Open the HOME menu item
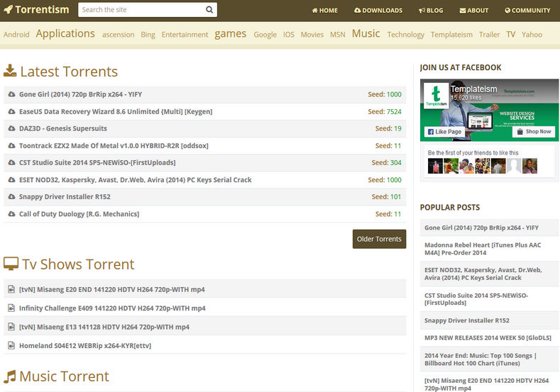This screenshot has width=560, height=392. click(x=324, y=11)
